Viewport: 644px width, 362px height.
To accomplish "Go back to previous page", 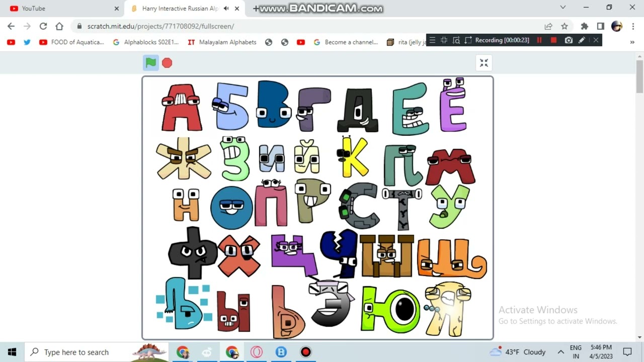I will point(11,26).
